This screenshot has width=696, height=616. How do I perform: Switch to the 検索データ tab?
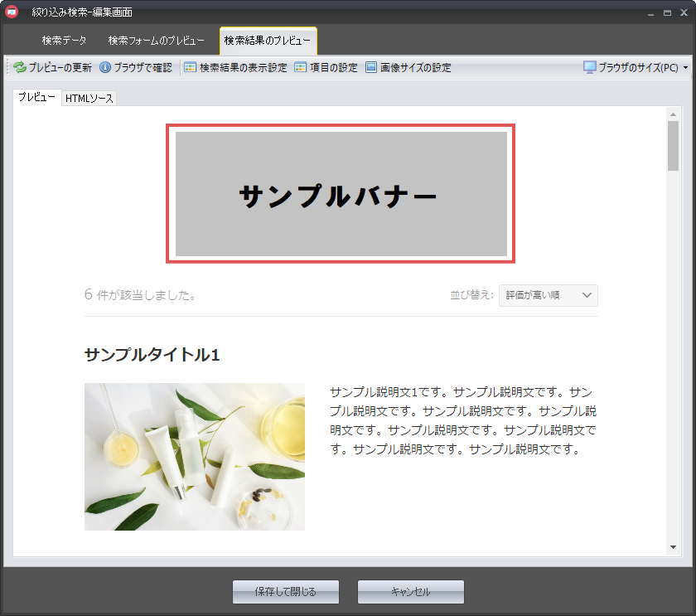(x=64, y=41)
